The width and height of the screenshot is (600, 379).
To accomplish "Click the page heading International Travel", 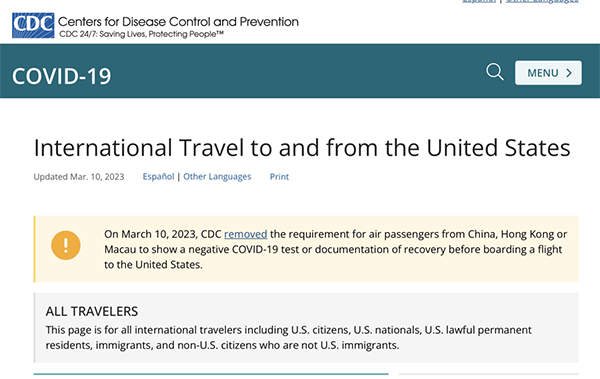I will (302, 148).
